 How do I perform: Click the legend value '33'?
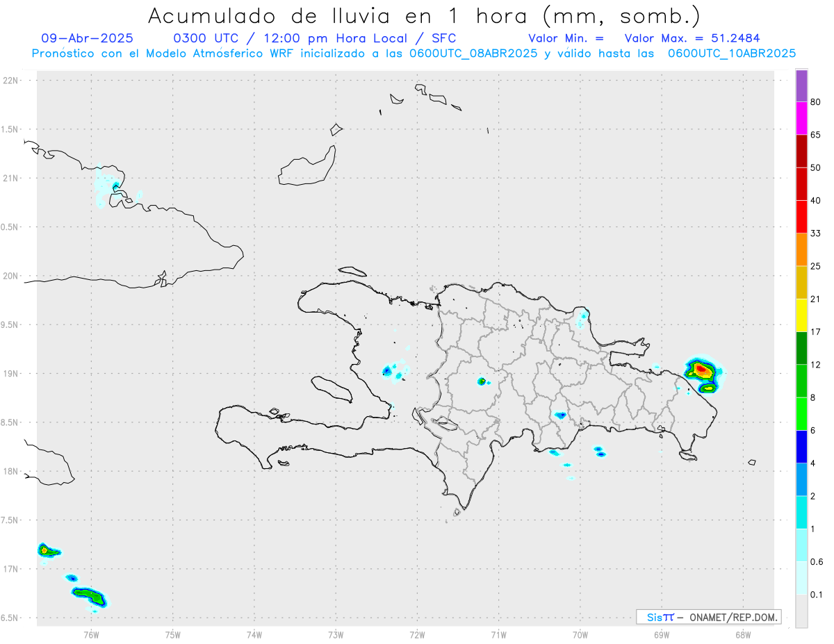coord(816,233)
